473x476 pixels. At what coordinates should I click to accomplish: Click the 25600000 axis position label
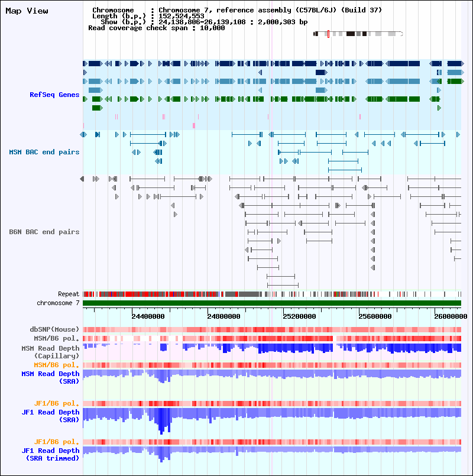(x=375, y=316)
